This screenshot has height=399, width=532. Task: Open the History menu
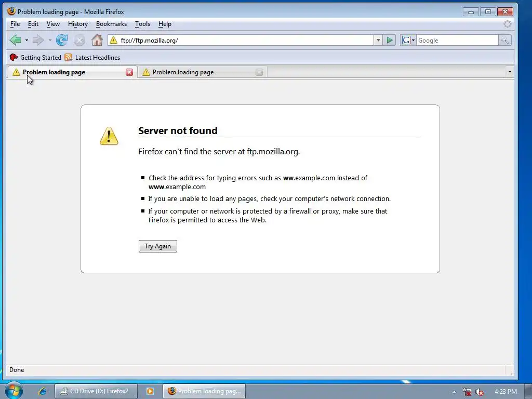tap(78, 24)
